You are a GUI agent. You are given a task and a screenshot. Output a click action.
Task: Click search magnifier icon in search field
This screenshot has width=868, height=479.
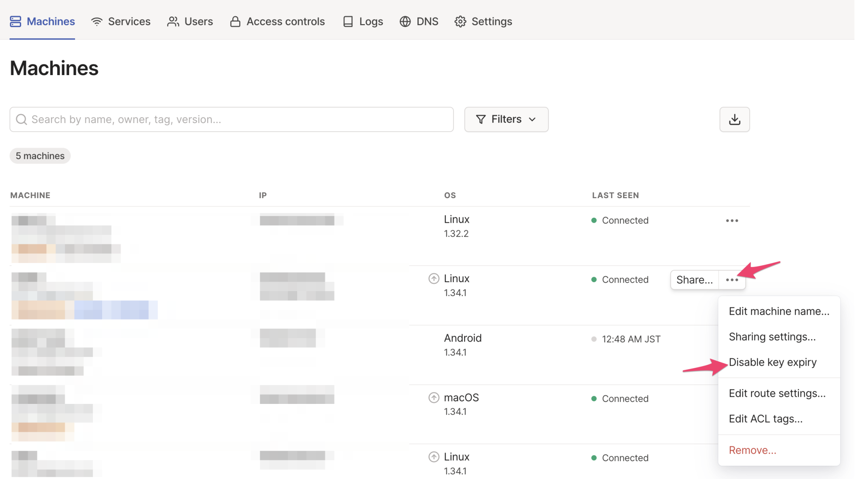tap(21, 120)
